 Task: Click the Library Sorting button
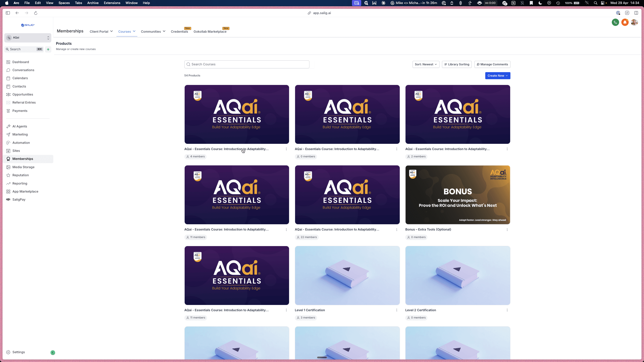[x=457, y=64]
